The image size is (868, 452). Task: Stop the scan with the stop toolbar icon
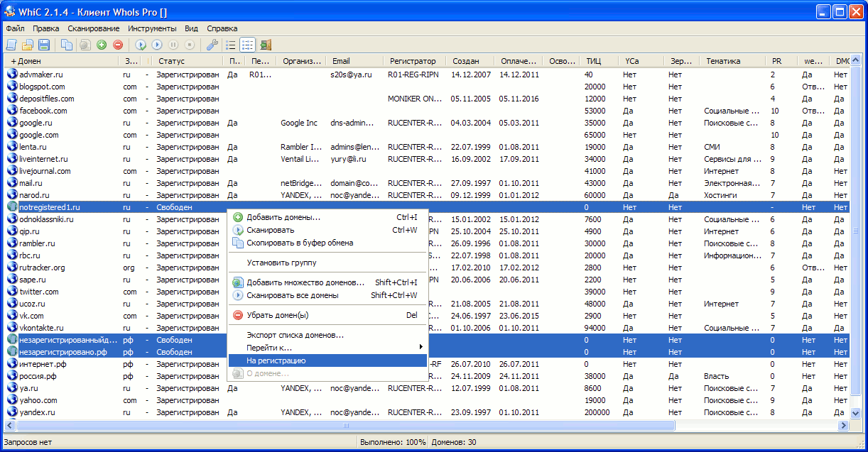tap(190, 44)
